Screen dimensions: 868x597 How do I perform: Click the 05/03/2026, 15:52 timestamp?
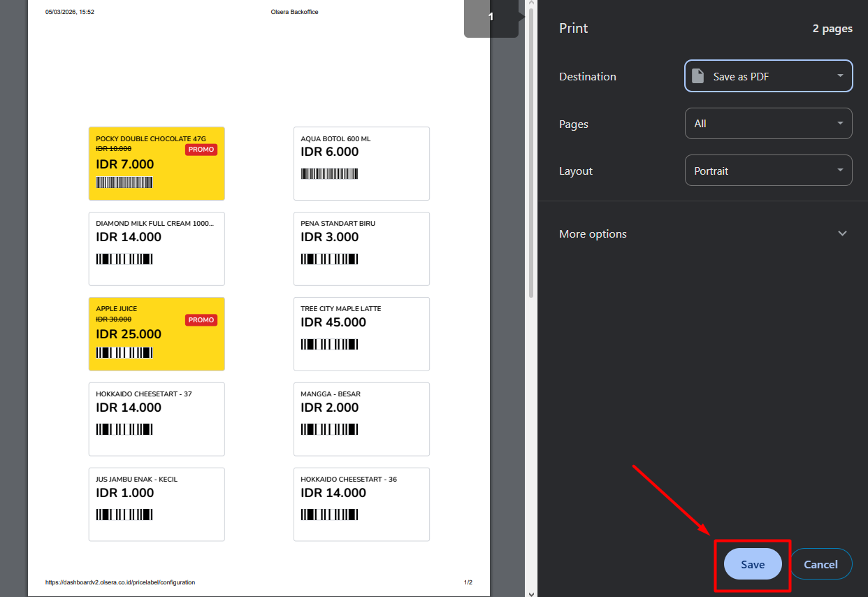coord(70,12)
